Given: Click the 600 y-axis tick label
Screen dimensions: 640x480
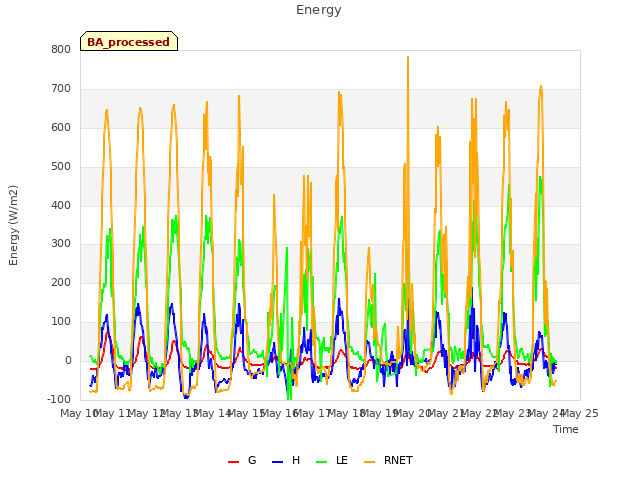Looking at the screenshot, I should click(61, 128).
